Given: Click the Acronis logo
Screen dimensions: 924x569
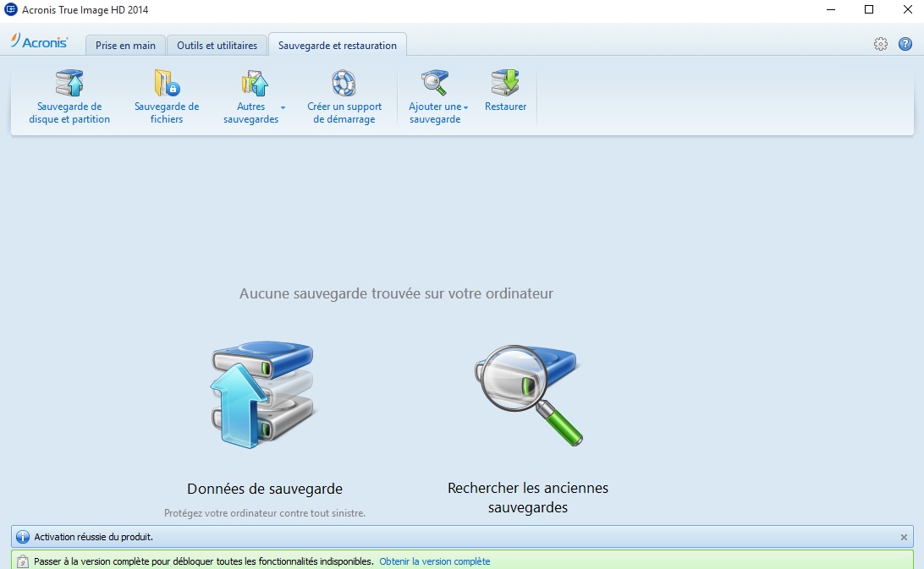Looking at the screenshot, I should click(x=40, y=42).
